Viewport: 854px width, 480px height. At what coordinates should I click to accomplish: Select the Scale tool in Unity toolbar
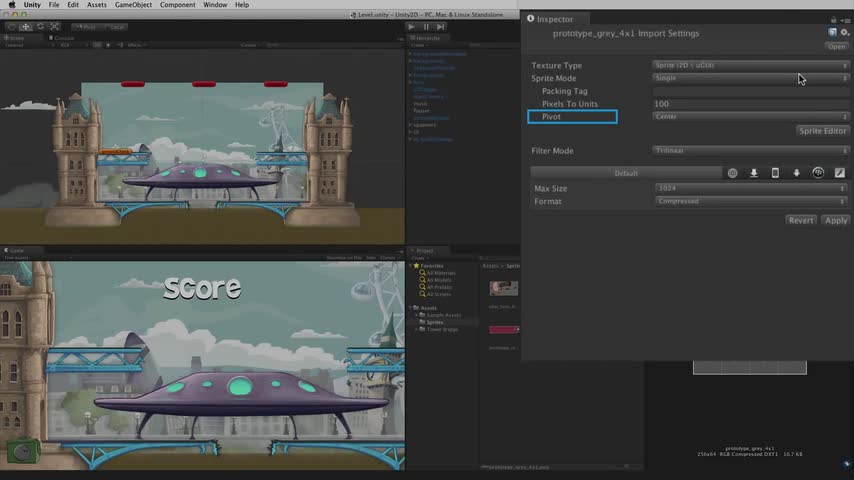click(x=54, y=27)
